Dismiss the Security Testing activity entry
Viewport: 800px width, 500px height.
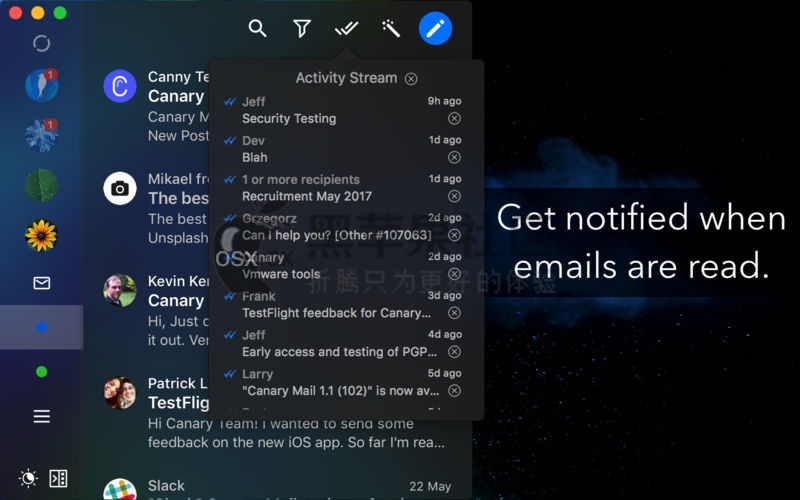coord(454,118)
